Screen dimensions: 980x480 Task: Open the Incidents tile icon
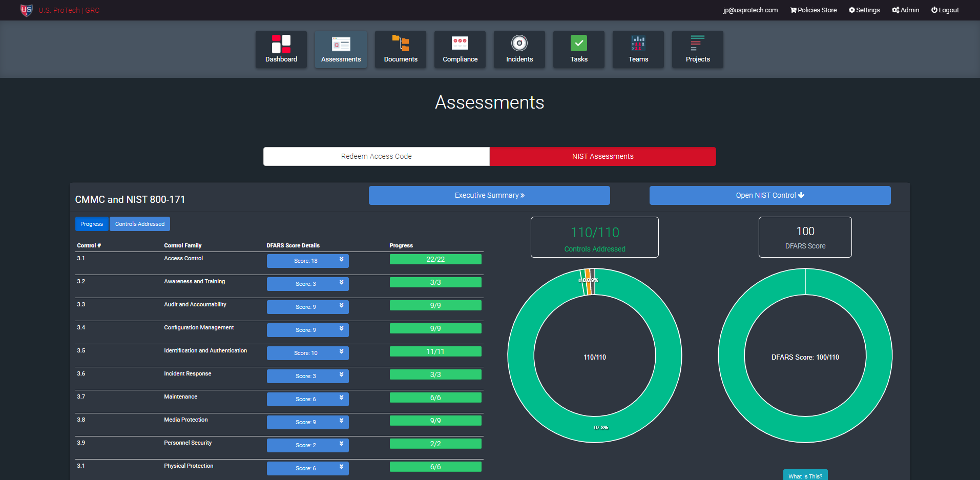coord(519,43)
